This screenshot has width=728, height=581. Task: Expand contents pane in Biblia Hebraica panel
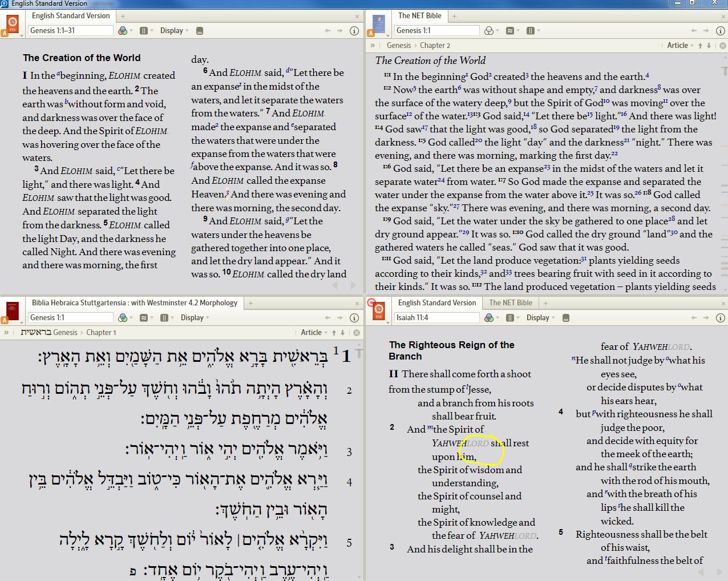[6, 333]
